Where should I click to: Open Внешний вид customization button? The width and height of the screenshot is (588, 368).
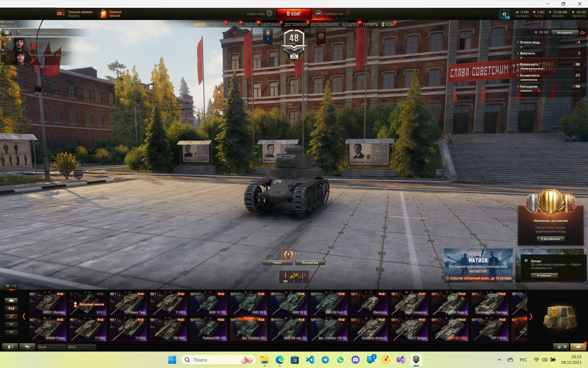(310, 263)
